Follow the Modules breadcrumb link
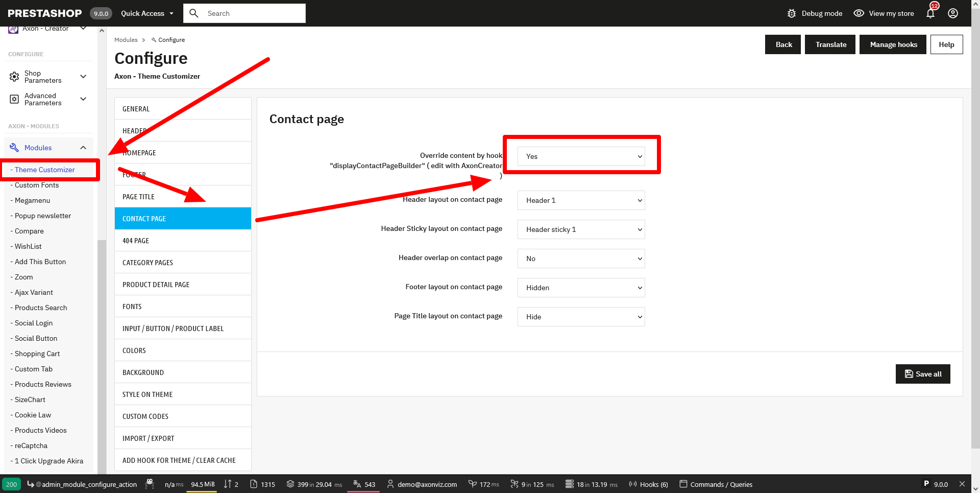Viewport: 980px width, 493px height. (126, 40)
